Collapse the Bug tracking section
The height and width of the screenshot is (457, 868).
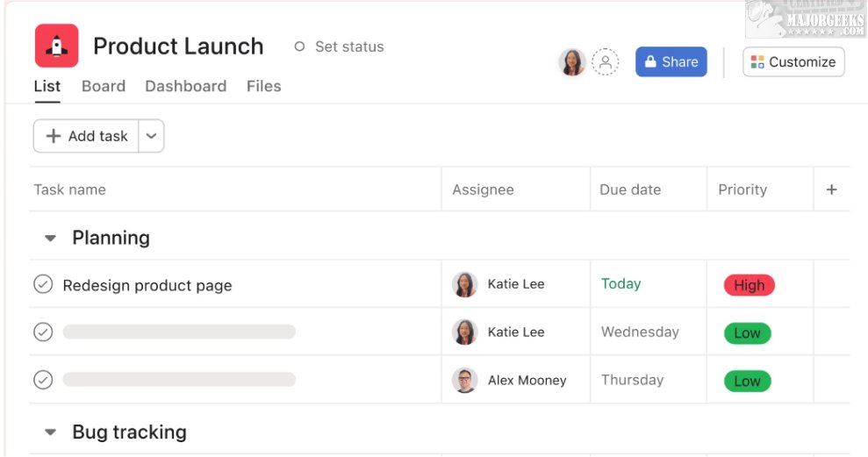coord(51,432)
